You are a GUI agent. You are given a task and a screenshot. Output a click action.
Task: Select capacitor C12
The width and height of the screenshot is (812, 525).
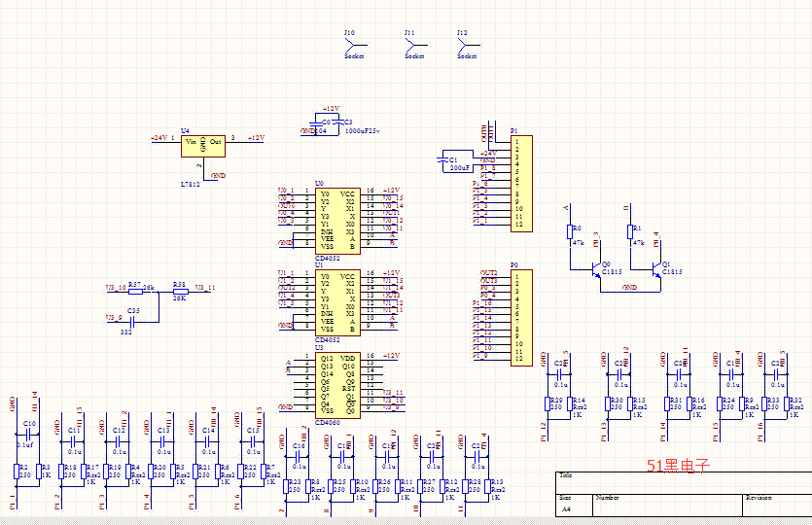pos(119,441)
